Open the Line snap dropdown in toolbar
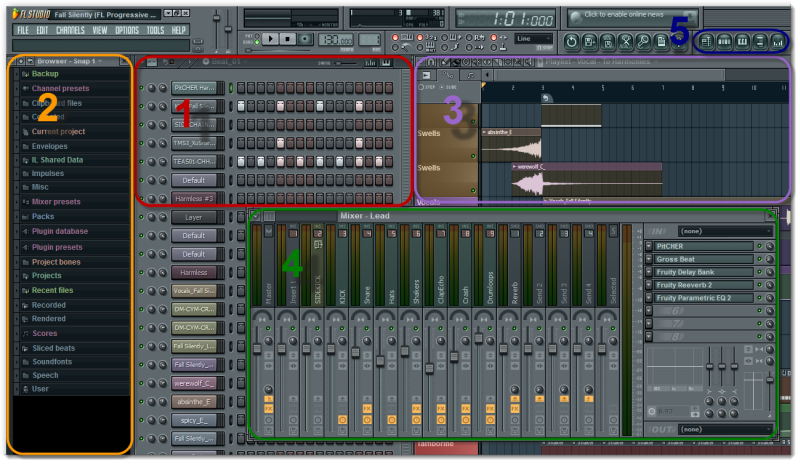This screenshot has width=800, height=464. click(534, 38)
